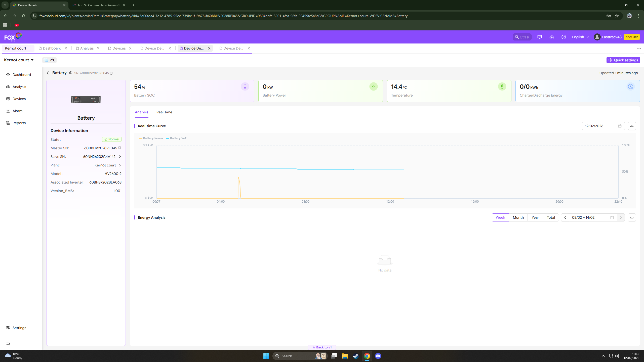Copy the serial number in page header
This screenshot has height=362, width=644.
111,73
